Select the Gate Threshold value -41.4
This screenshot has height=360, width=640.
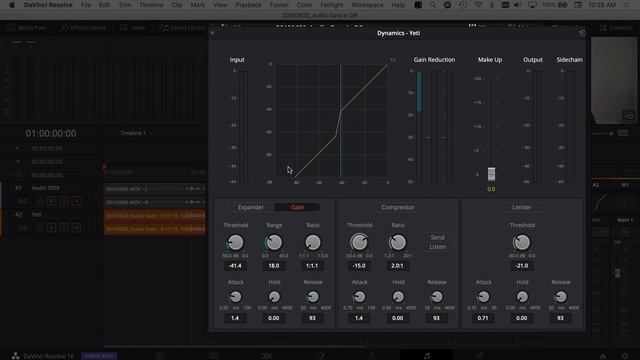235,266
